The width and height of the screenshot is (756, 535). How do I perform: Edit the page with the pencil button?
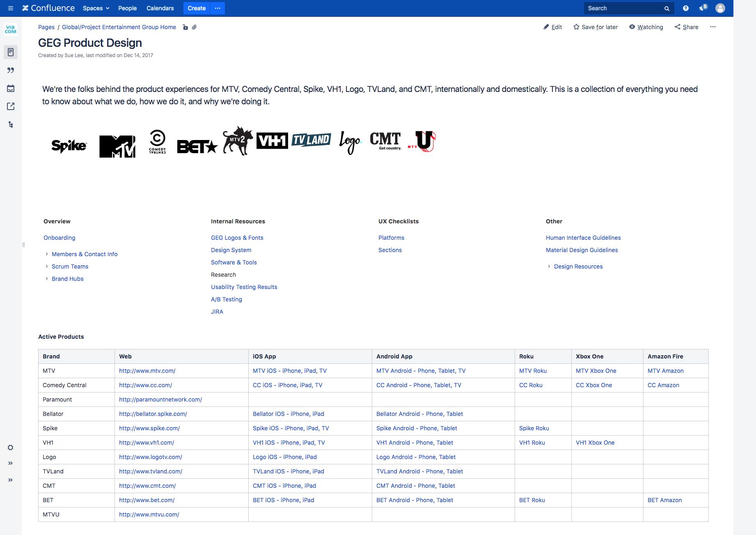pyautogui.click(x=553, y=27)
